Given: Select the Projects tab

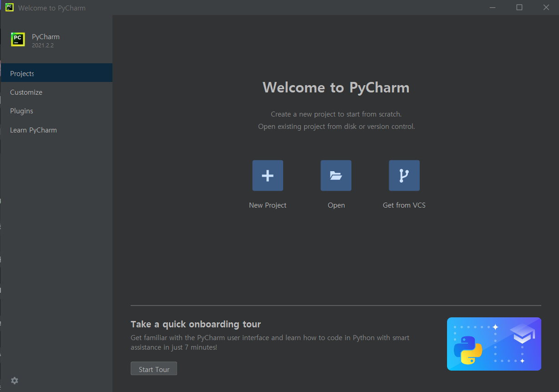Looking at the screenshot, I should point(56,73).
